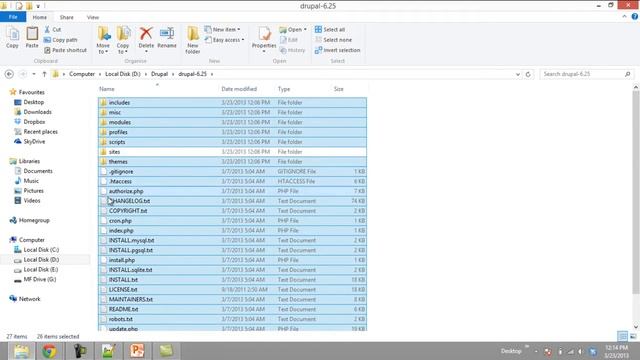Sort by the Size column header
640x360 pixels.
[x=349, y=89]
